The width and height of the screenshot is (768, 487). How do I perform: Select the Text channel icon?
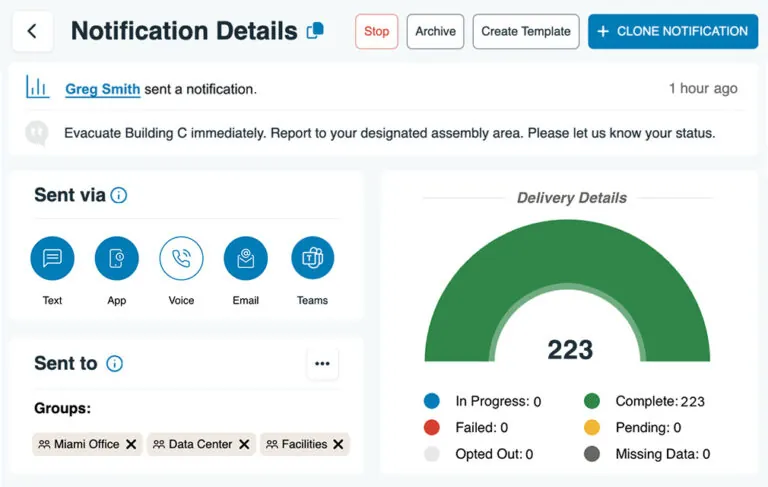tap(52, 258)
